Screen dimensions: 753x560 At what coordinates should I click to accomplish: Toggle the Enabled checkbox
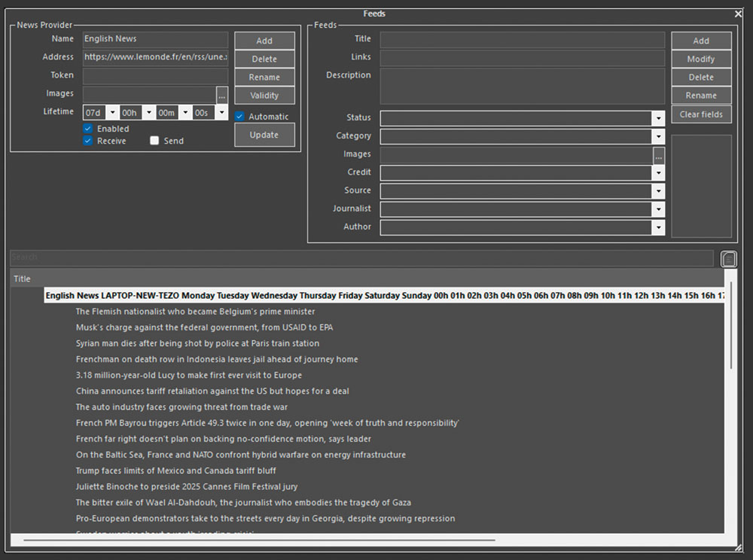(x=88, y=129)
